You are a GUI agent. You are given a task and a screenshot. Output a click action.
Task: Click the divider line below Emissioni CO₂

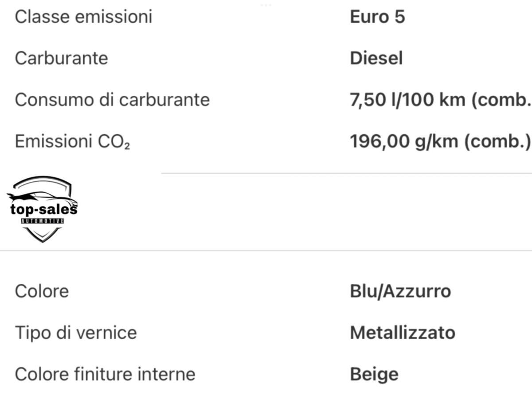[346, 173]
